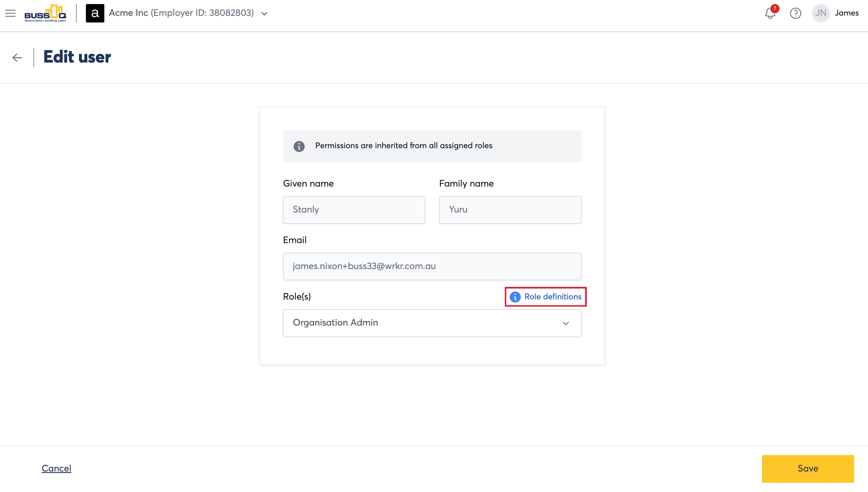The width and height of the screenshot is (868, 492).
Task: Select Acme Inc employer name in header
Action: pyautogui.click(x=181, y=13)
